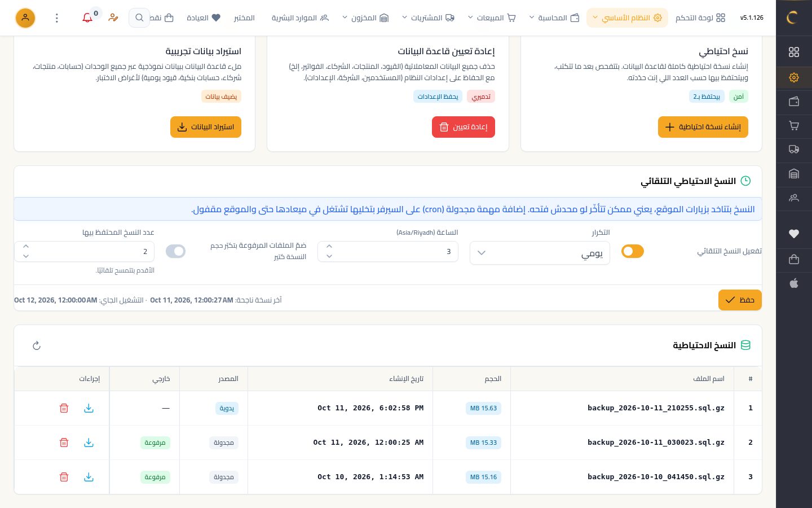Open the truck purchases icon in sidebar

pyautogui.click(x=794, y=150)
